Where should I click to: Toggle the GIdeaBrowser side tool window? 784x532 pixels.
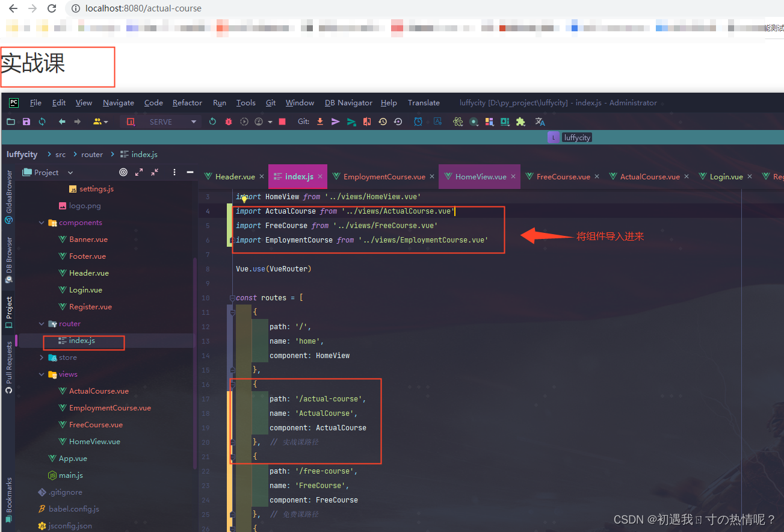point(8,197)
